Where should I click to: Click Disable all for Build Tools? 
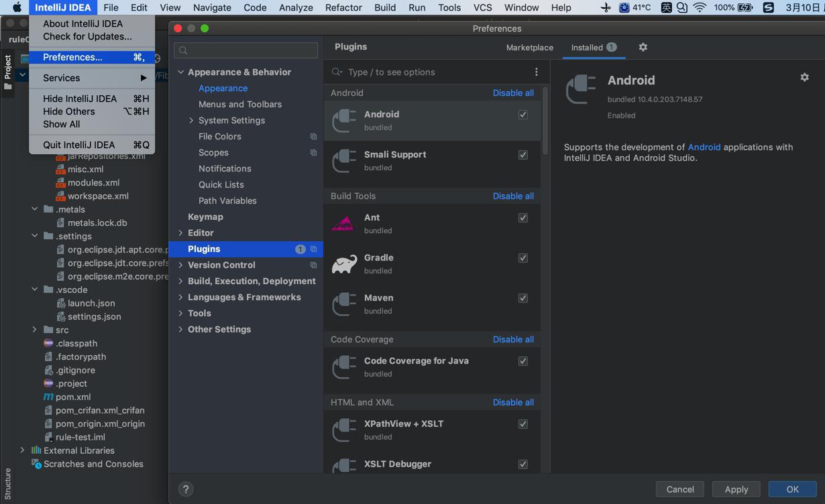(x=513, y=196)
